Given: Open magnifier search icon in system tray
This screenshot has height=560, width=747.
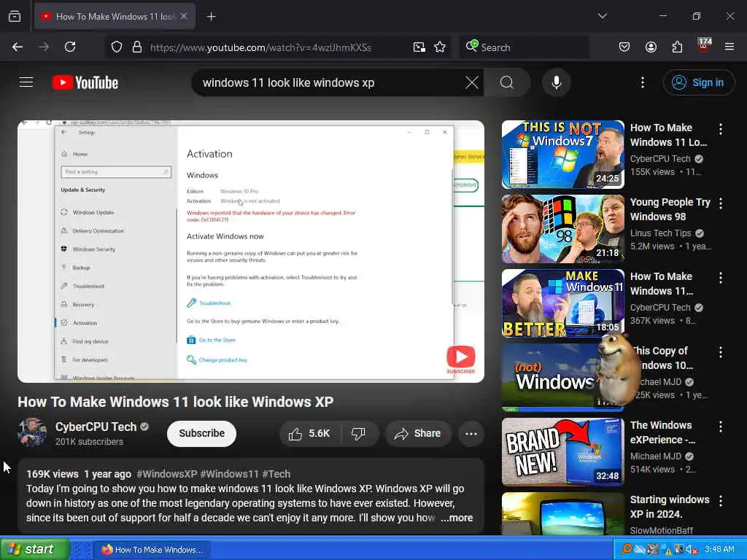Looking at the screenshot, I should [627, 550].
